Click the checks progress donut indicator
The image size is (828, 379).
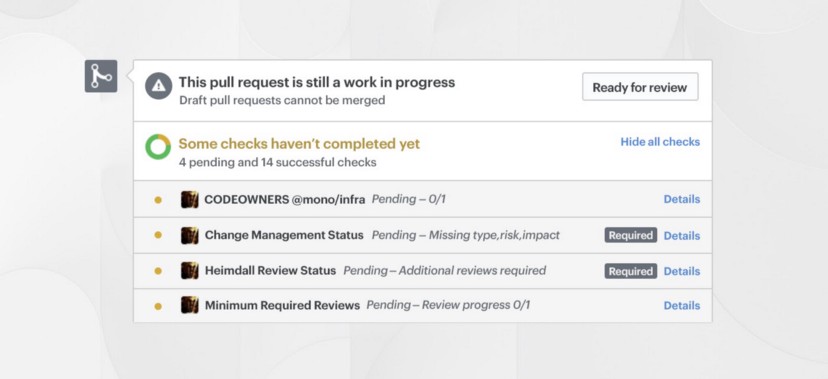158,147
